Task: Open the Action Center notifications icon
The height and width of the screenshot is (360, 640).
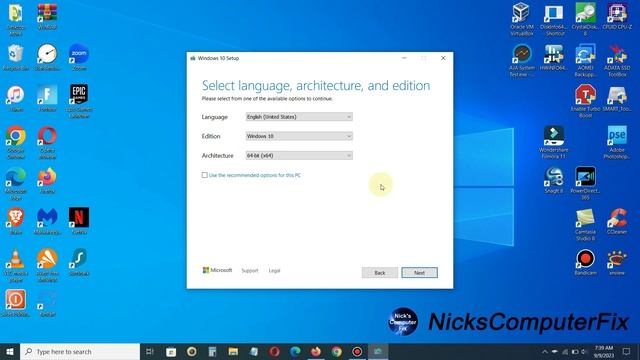Action: click(627, 351)
